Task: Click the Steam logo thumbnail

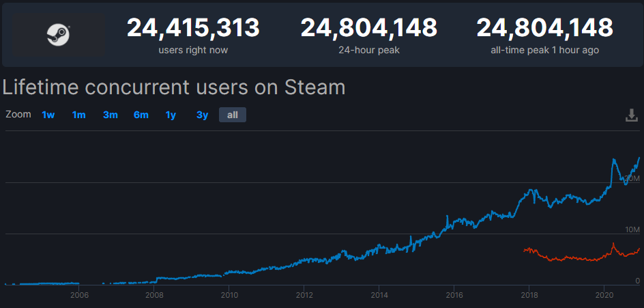Action: click(x=58, y=35)
